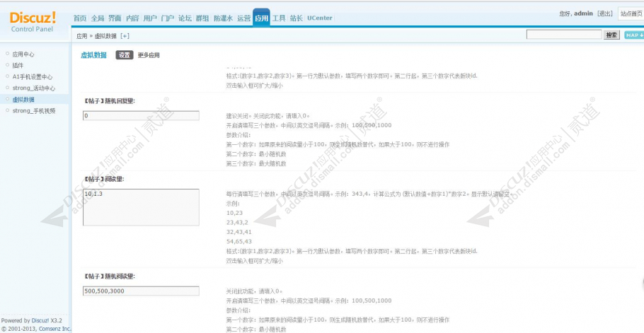Open 应用中心 in the sidebar
This screenshot has width=644, height=333.
23,54
